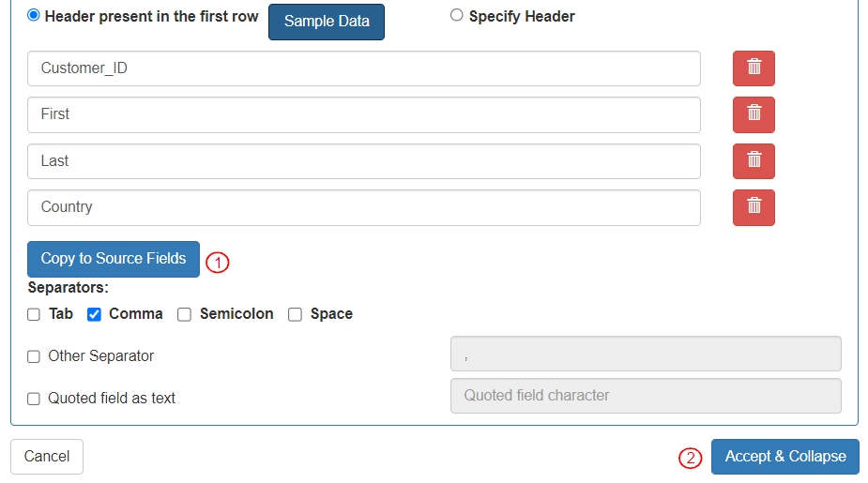Remove the Country field using trash icon

[754, 206]
